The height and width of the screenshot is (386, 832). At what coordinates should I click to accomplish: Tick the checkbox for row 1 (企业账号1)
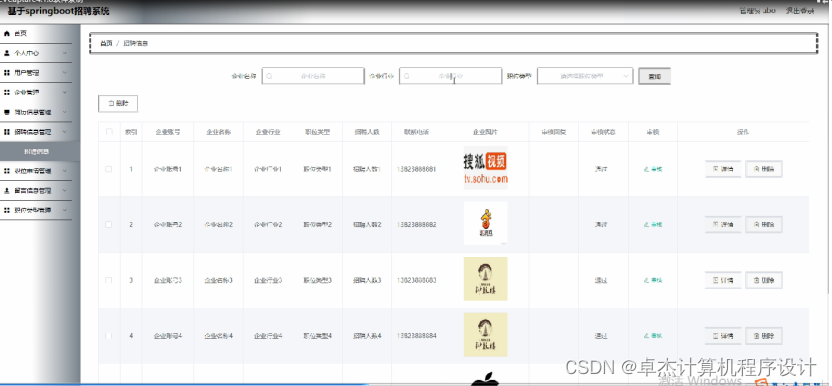pos(109,169)
